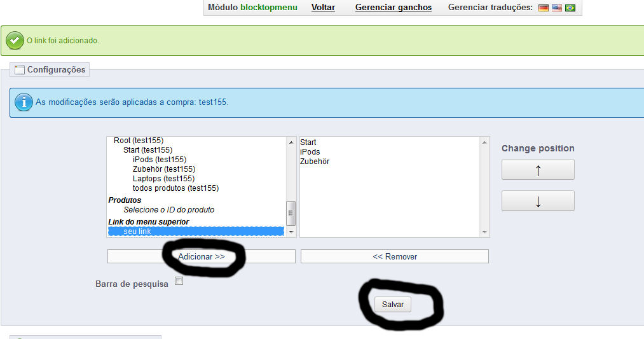Screen dimensions: 644x339
Task: Click the Brazilian flag translation icon
Action: (570, 8)
